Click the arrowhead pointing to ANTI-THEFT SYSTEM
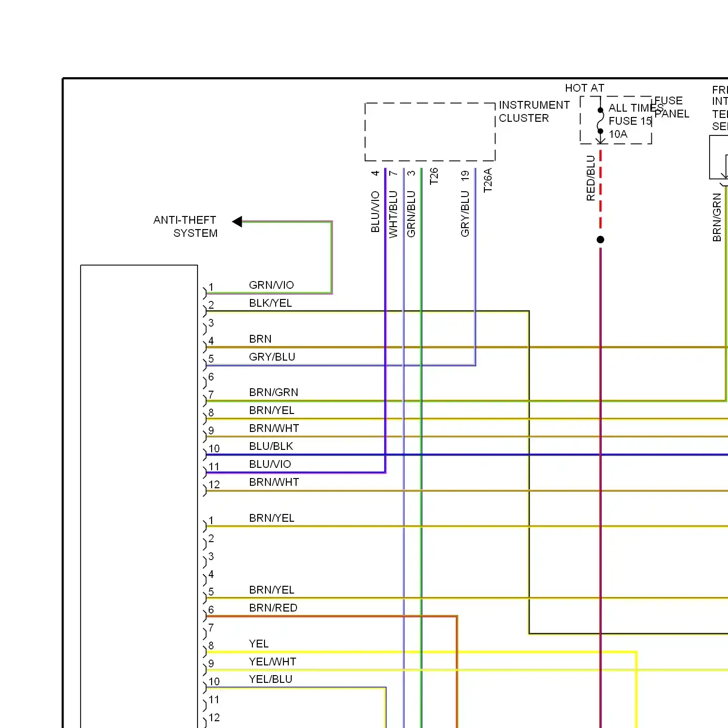The image size is (728, 728). pos(237,221)
